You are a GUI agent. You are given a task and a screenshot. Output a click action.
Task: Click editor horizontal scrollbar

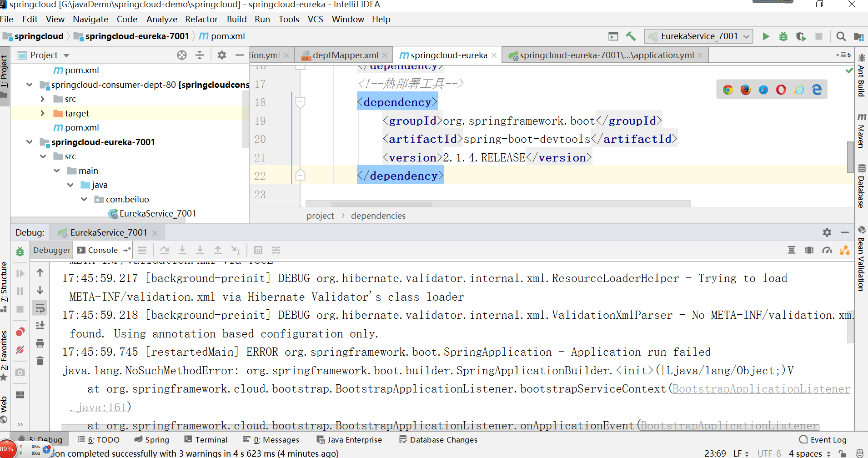pyautogui.click(x=498, y=203)
